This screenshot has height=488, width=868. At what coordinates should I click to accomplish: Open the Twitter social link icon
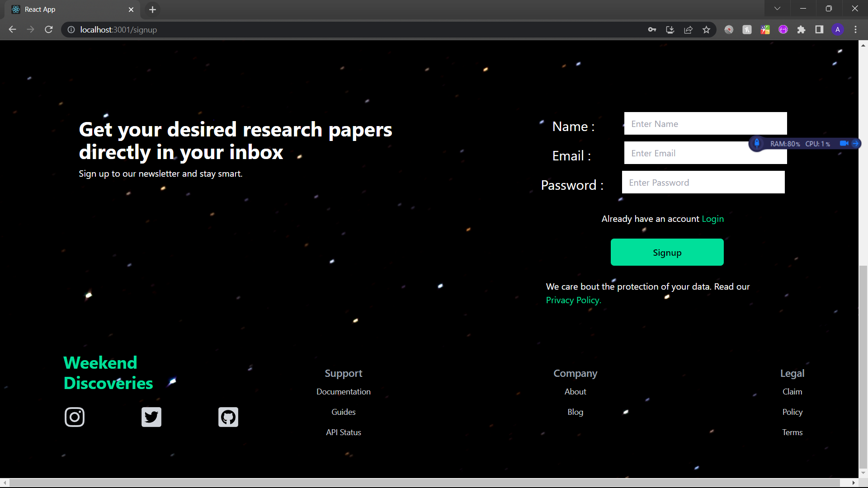(x=151, y=417)
